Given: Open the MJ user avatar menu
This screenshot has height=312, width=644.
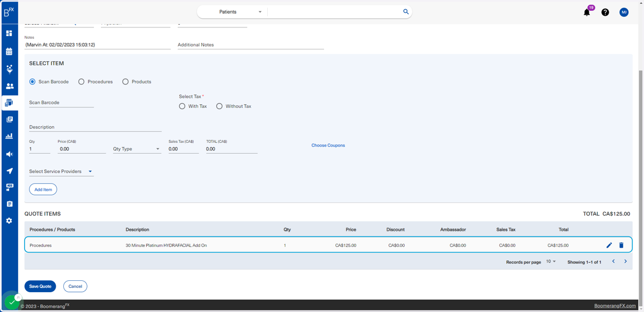Looking at the screenshot, I should pyautogui.click(x=624, y=12).
